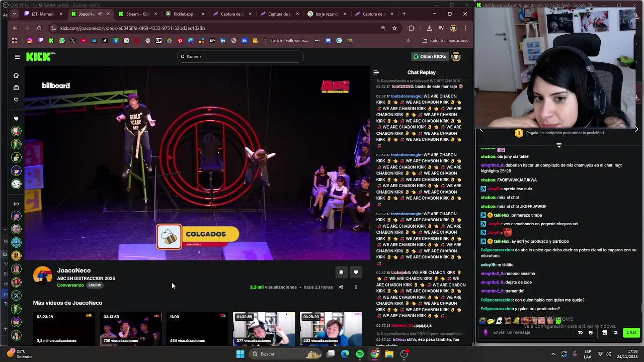This screenshot has width=644, height=362.
Task: Open the 11:00 video thumbnail
Action: point(197,329)
